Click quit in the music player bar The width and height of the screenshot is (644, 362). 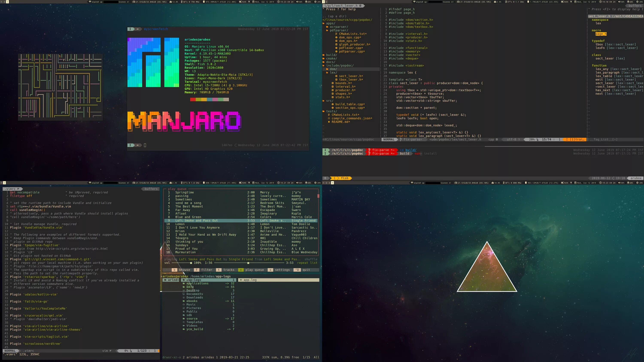coord(302,270)
